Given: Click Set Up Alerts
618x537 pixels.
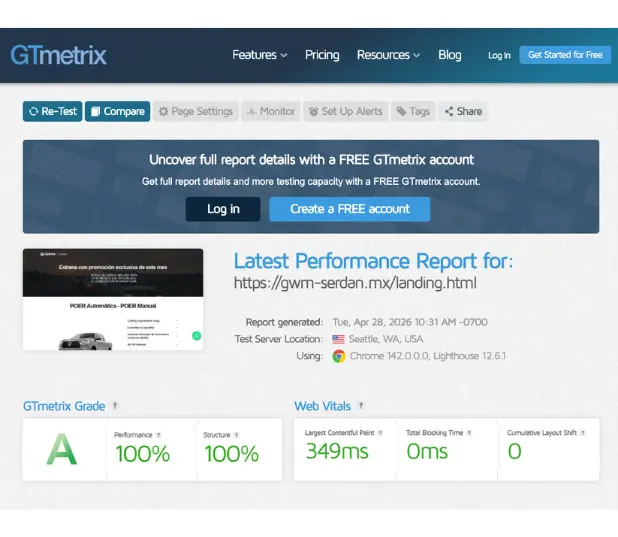Looking at the screenshot, I should coord(346,112).
